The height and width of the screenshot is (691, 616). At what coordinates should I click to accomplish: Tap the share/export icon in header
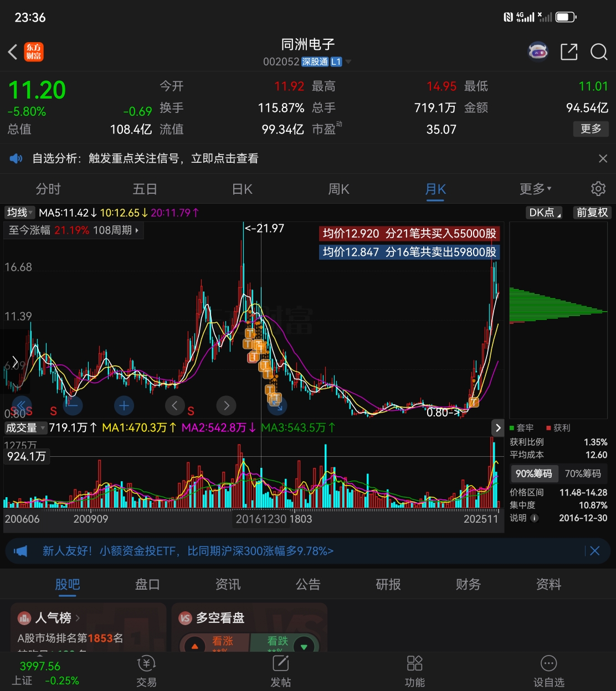coord(569,51)
